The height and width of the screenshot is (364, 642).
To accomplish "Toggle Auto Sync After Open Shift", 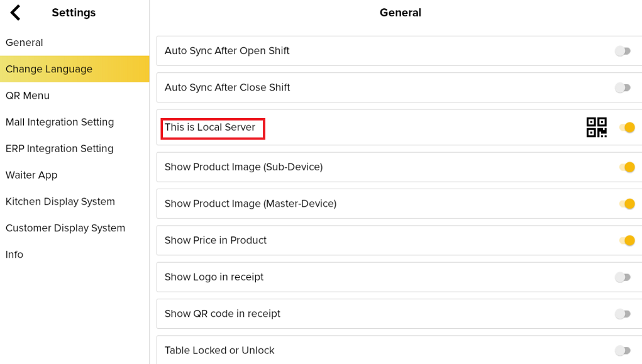I will [x=623, y=51].
